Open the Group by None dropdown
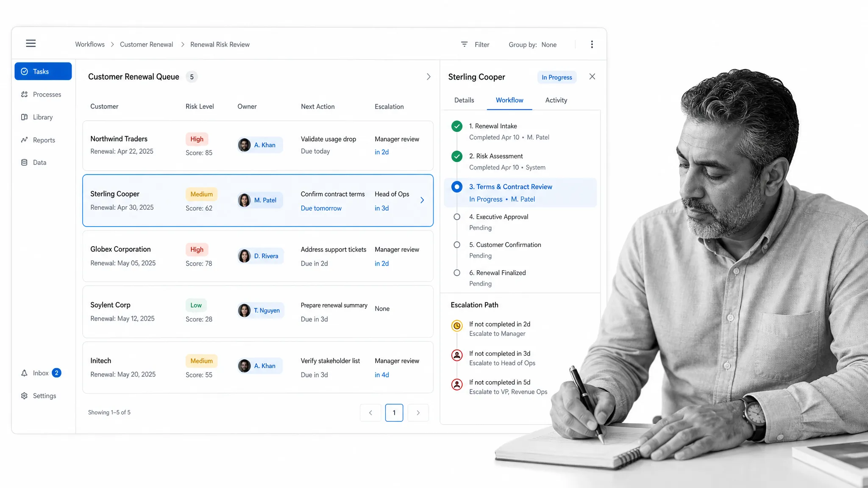 coord(533,44)
